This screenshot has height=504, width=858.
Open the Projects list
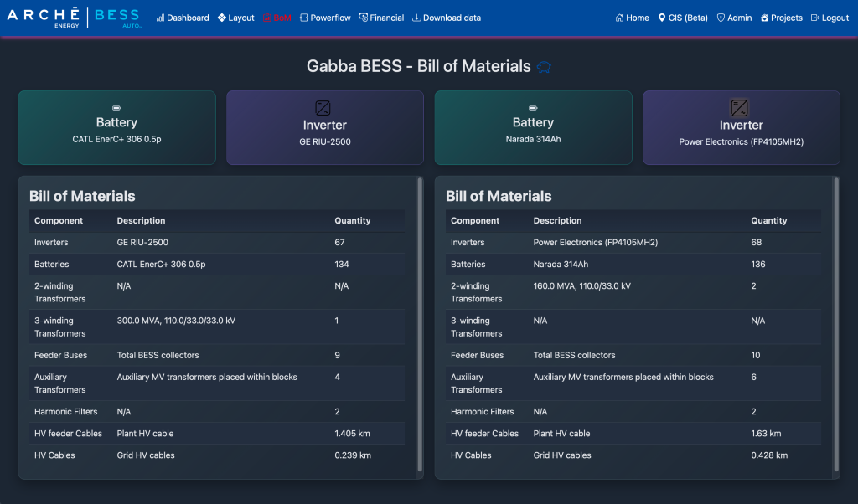click(781, 18)
